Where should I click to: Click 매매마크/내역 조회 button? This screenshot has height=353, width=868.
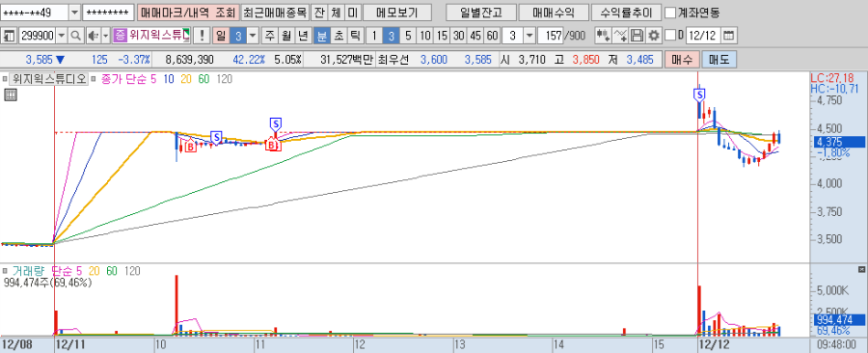(x=188, y=13)
